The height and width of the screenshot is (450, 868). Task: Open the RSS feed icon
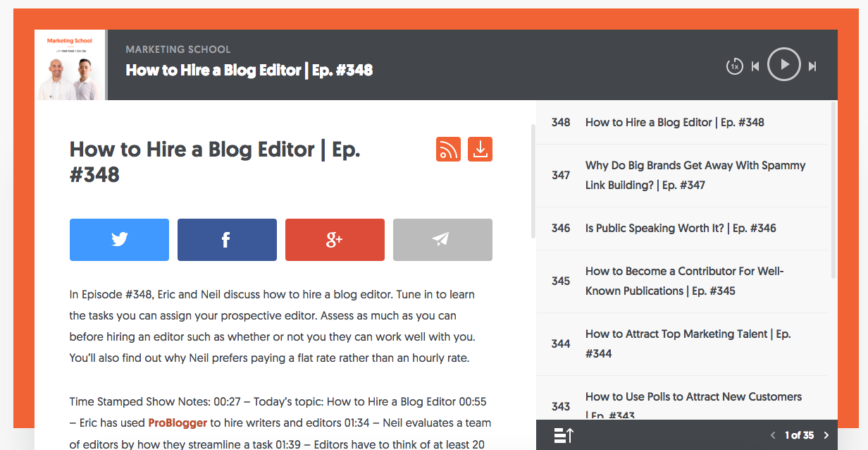point(448,150)
